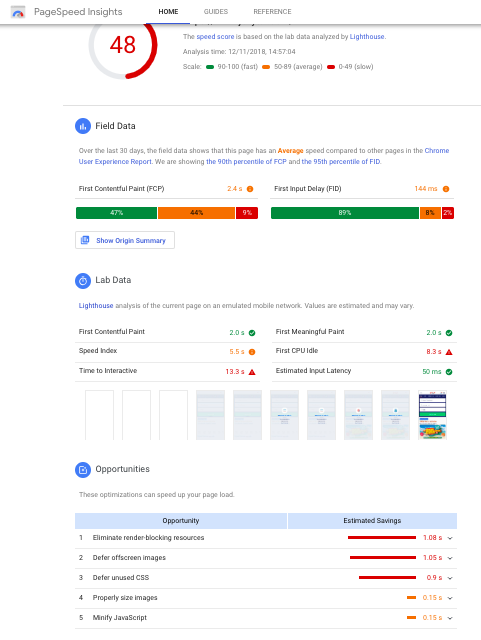Screen dimensions: 481x640
Task: Click the Field Data heading
Action: 115,126
